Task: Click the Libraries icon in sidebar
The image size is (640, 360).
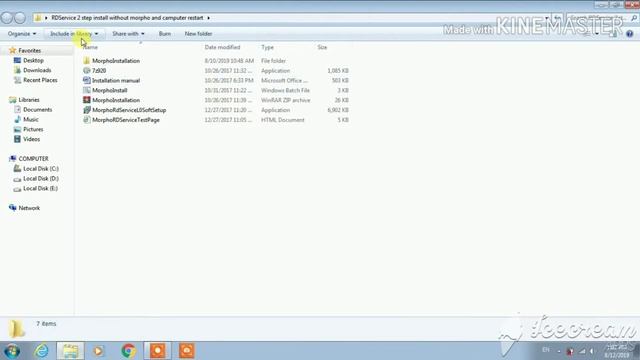Action: point(13,100)
